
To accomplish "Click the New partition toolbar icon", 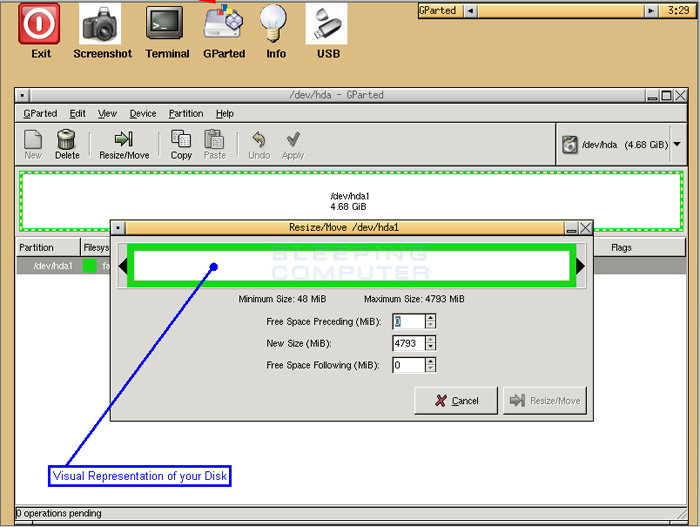I will tap(33, 145).
